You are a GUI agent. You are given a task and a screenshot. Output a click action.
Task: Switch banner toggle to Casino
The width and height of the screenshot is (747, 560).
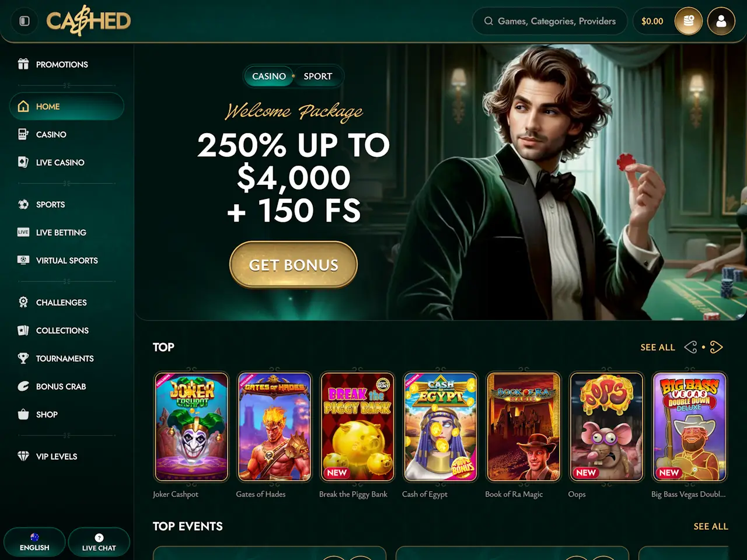click(269, 76)
